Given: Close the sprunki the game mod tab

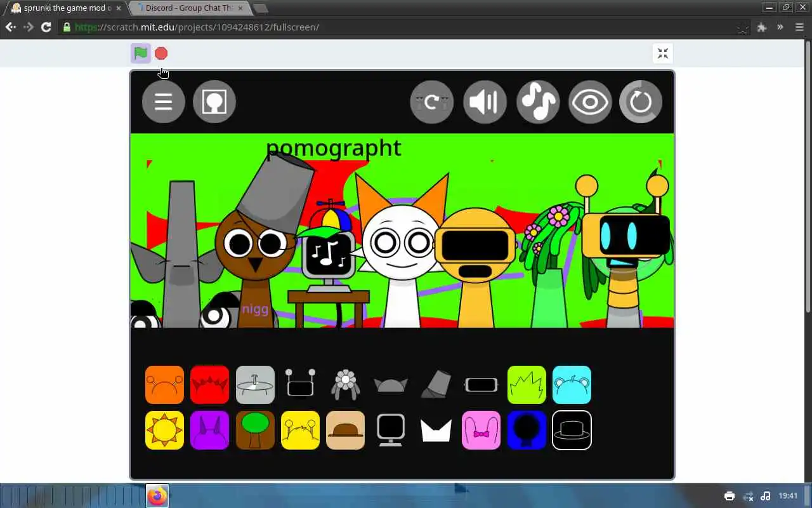Looking at the screenshot, I should coord(118,8).
